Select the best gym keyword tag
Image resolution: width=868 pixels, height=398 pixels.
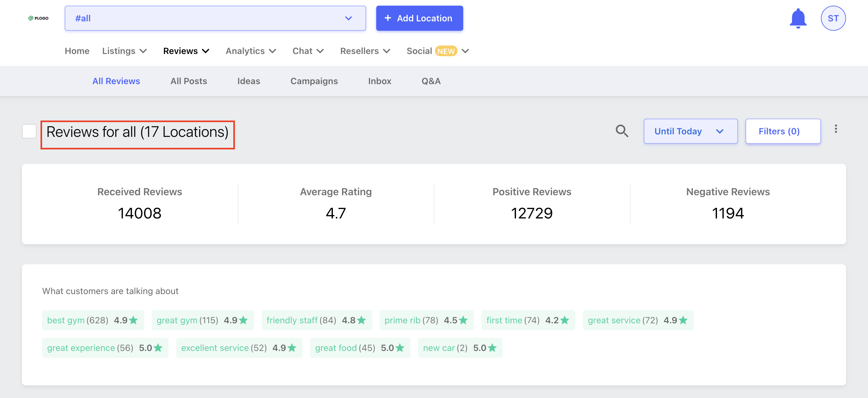pyautogui.click(x=93, y=320)
